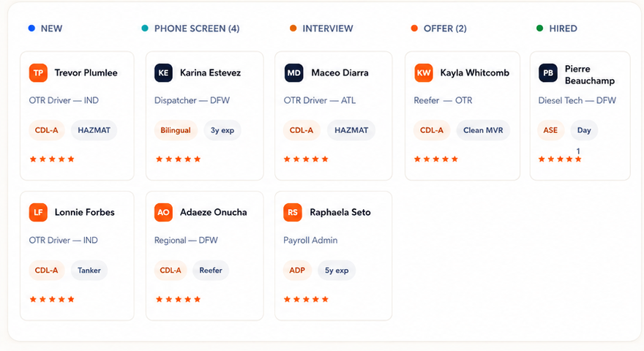Click the blue dot beside the New column
This screenshot has height=351, width=644.
click(x=31, y=29)
